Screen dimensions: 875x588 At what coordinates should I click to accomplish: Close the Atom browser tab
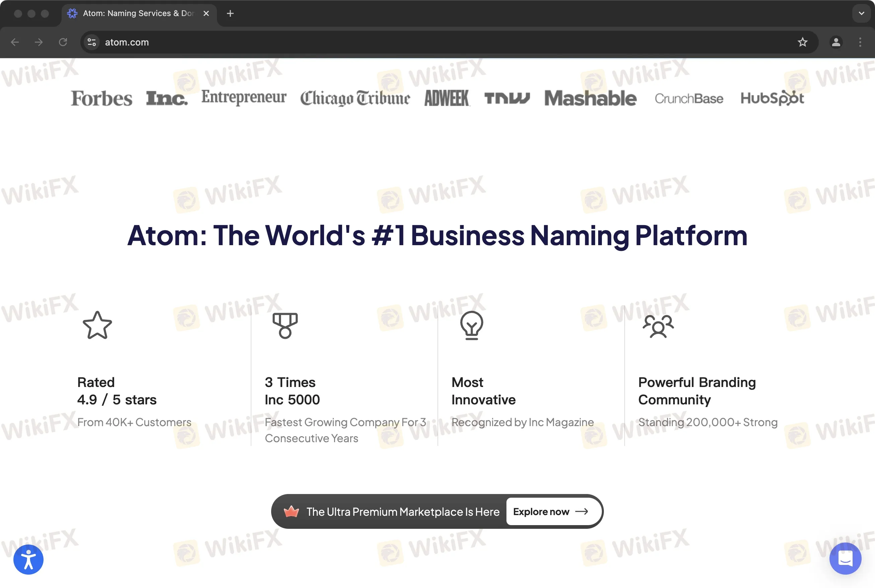pyautogui.click(x=206, y=13)
